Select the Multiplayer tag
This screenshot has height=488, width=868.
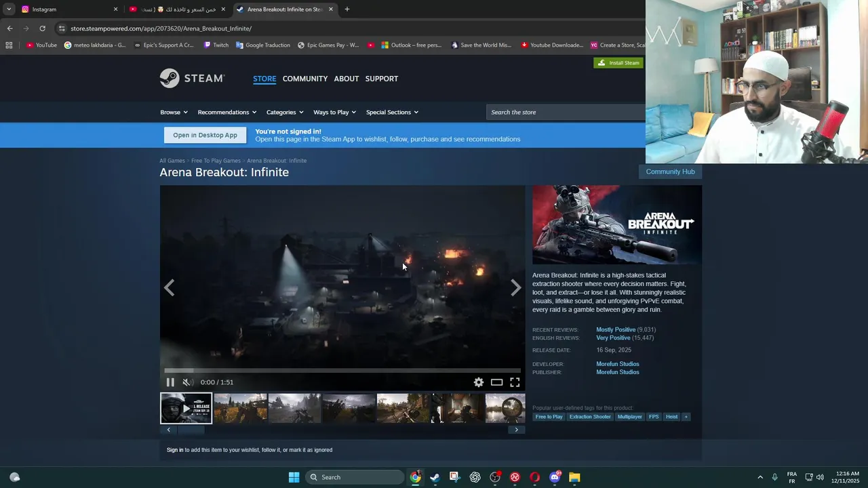pyautogui.click(x=629, y=417)
